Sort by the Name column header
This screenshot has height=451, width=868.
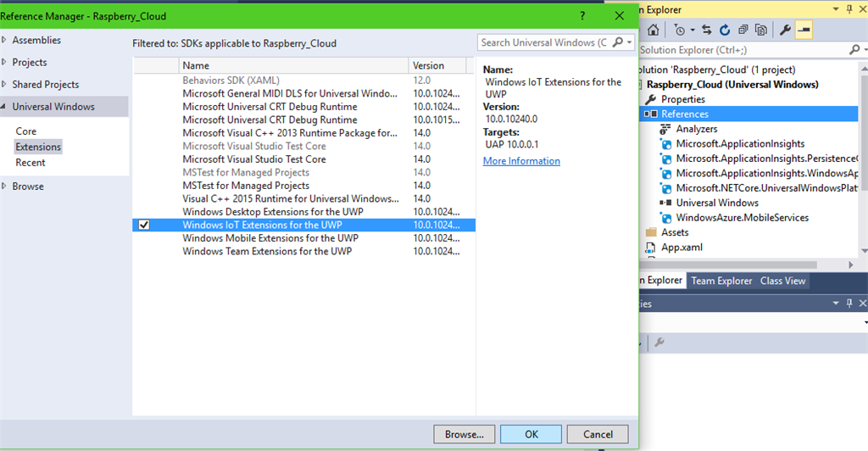[x=293, y=65]
